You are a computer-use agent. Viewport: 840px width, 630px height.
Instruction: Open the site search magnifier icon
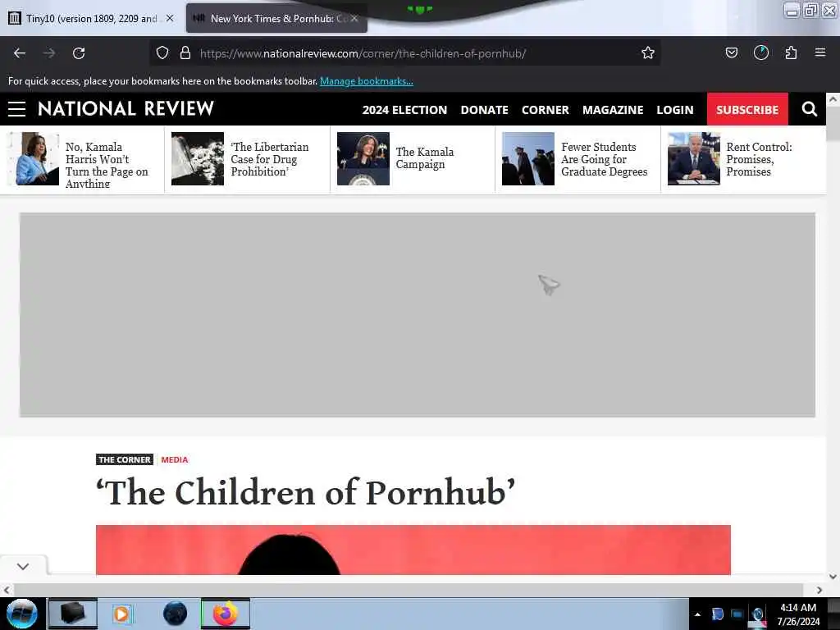809,109
